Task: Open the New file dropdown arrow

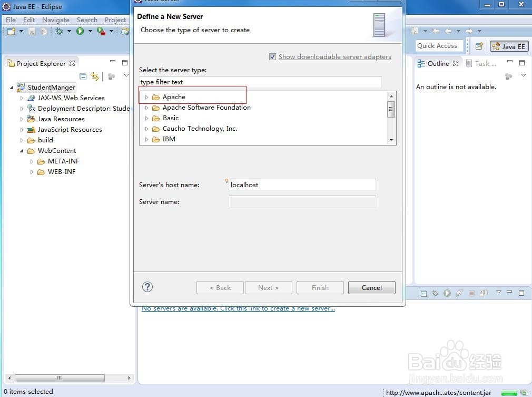Action: click(x=21, y=31)
